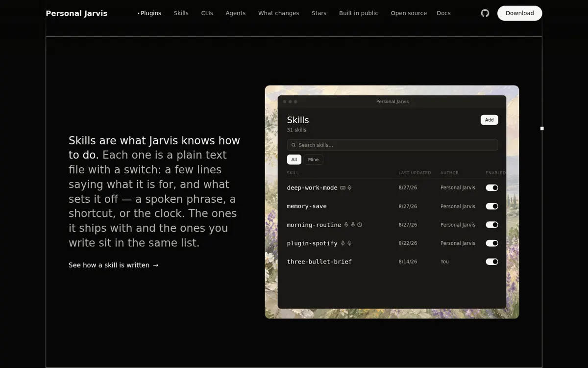Click the Skill column header
588x368 pixels.
[293, 173]
